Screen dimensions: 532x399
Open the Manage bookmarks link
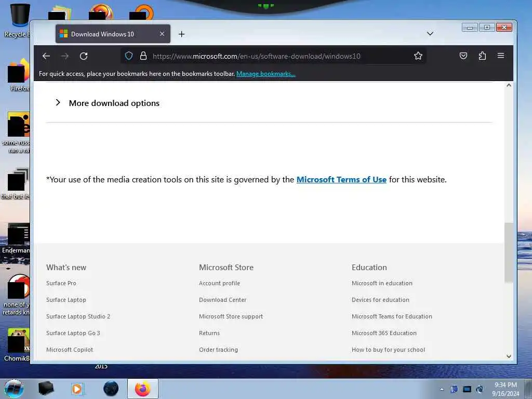pyautogui.click(x=265, y=74)
